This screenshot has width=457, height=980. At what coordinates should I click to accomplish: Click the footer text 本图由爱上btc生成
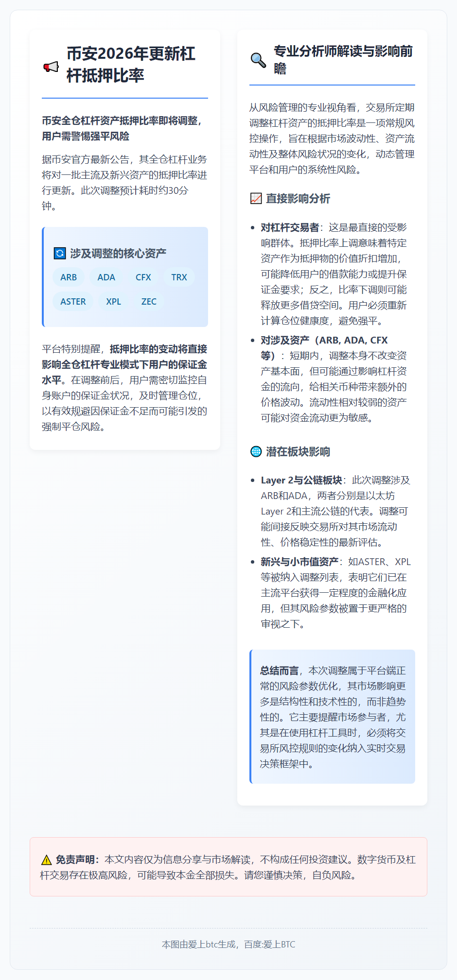pyautogui.click(x=198, y=945)
